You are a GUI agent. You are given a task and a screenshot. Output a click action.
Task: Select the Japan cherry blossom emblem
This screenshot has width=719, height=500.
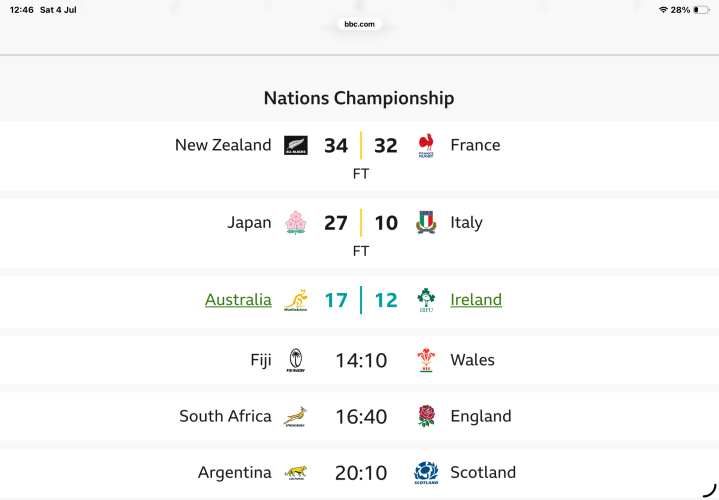coord(296,222)
